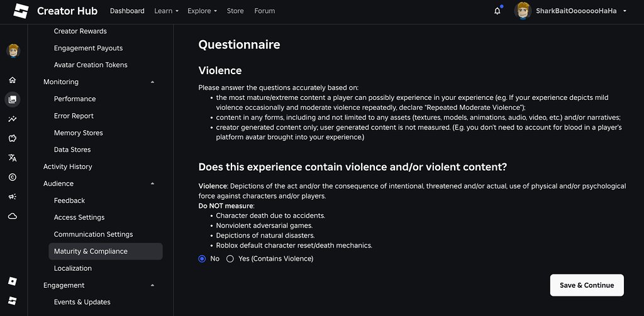Open the Translation icon in left rail
This screenshot has height=316, width=644.
coord(13,158)
